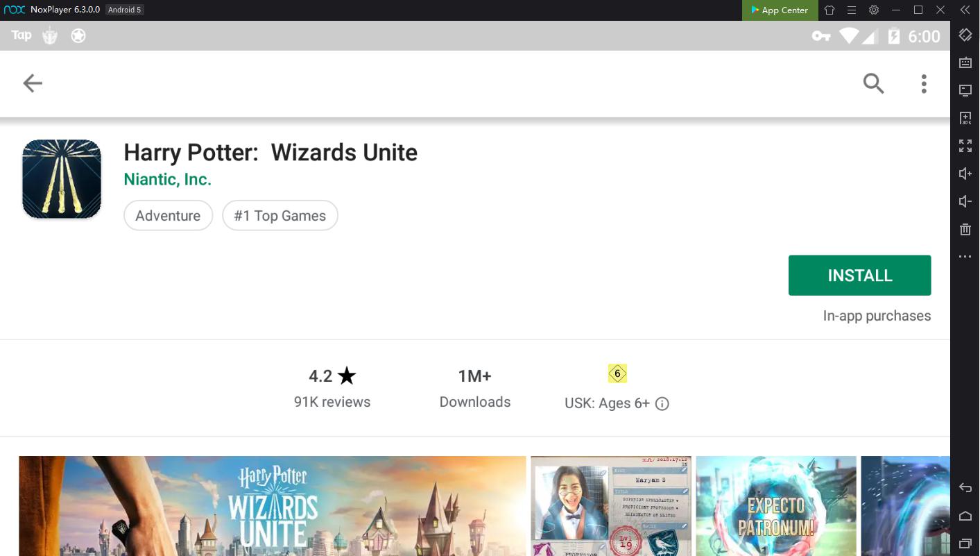Open the #1 Top Games chip

click(280, 216)
